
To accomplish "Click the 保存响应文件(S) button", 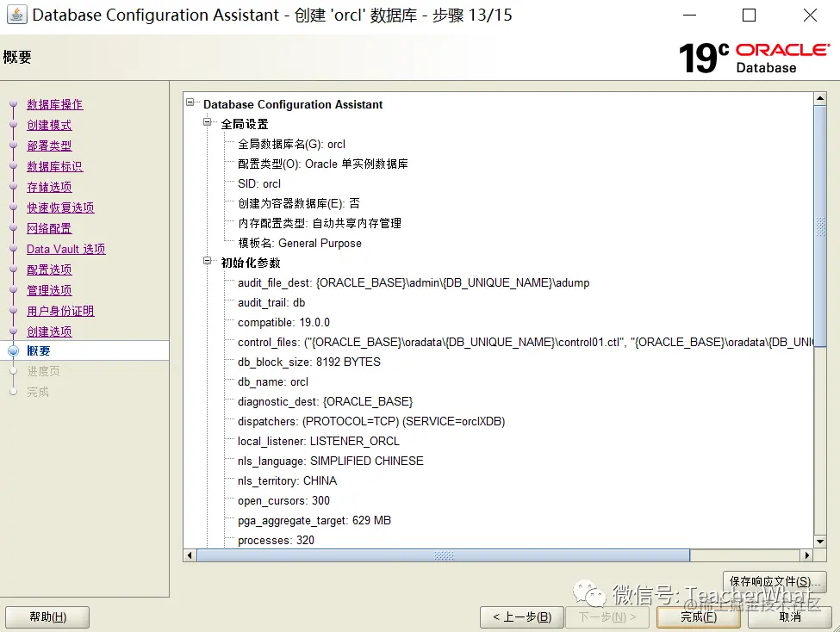I will [775, 581].
